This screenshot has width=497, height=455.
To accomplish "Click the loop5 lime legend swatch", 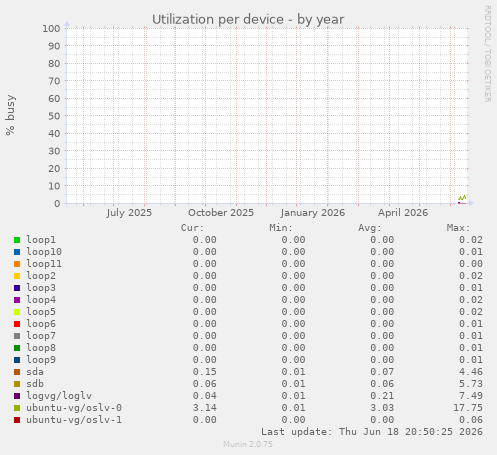I will tap(17, 312).
